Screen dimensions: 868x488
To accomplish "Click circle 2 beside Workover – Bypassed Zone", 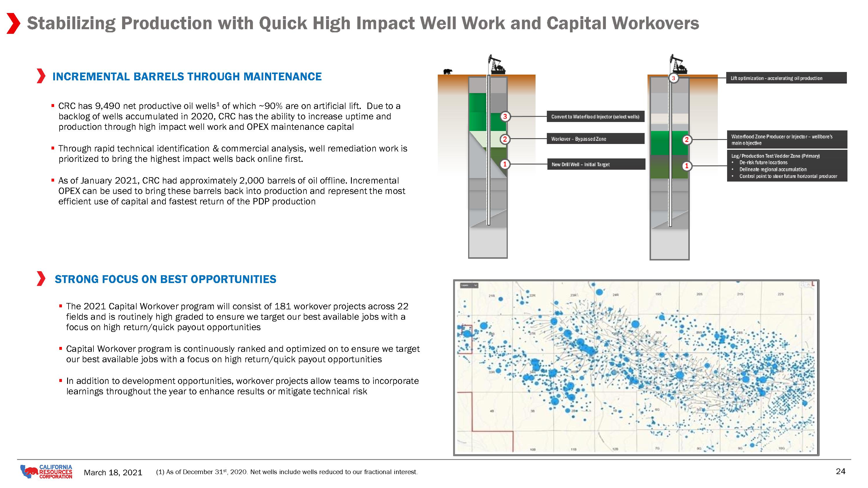I will point(505,139).
